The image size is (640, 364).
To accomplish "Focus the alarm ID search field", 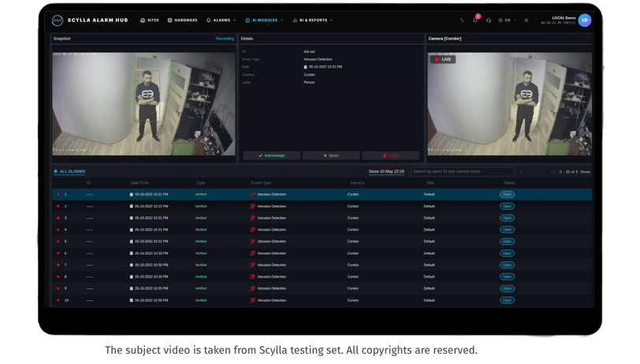I will pyautogui.click(x=463, y=172).
